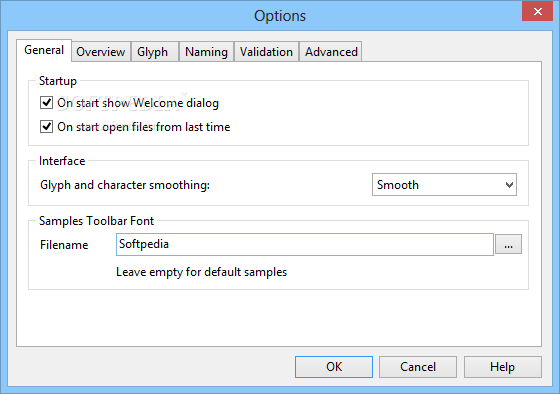This screenshot has width=560, height=394.
Task: Click the 'Options' window title
Action: tap(280, 16)
